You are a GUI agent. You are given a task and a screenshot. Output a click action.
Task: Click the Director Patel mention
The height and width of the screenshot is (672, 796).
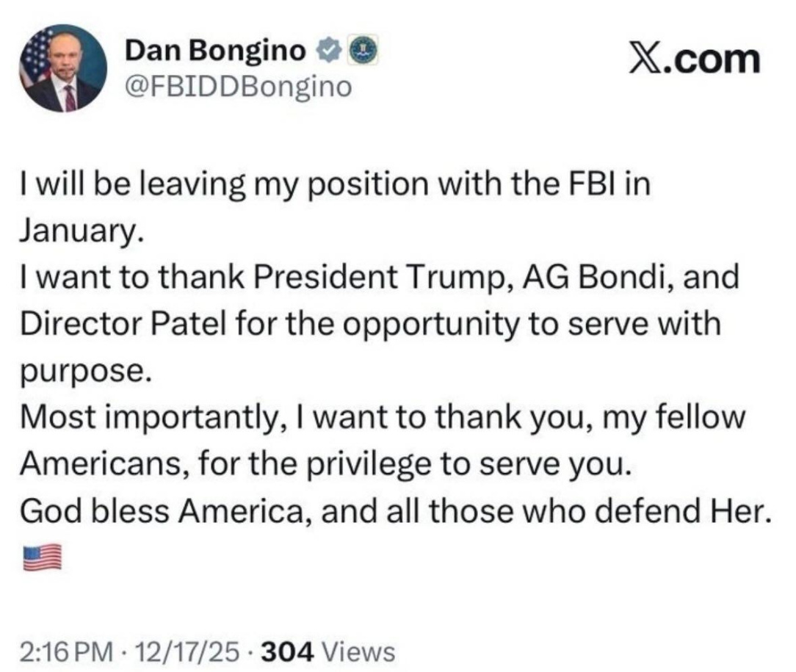pos(123,325)
